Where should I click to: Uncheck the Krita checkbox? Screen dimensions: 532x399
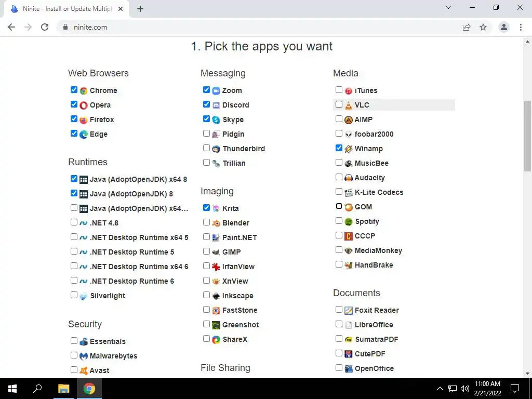pyautogui.click(x=206, y=208)
